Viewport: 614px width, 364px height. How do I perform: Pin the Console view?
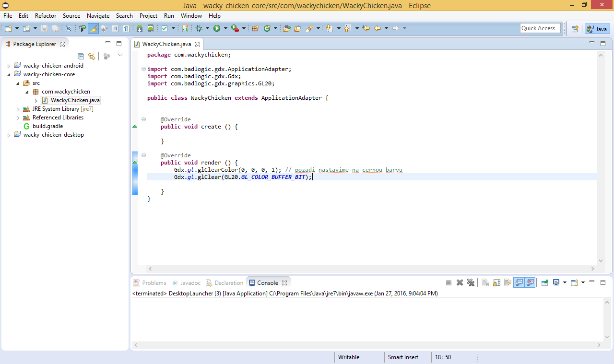tap(545, 283)
